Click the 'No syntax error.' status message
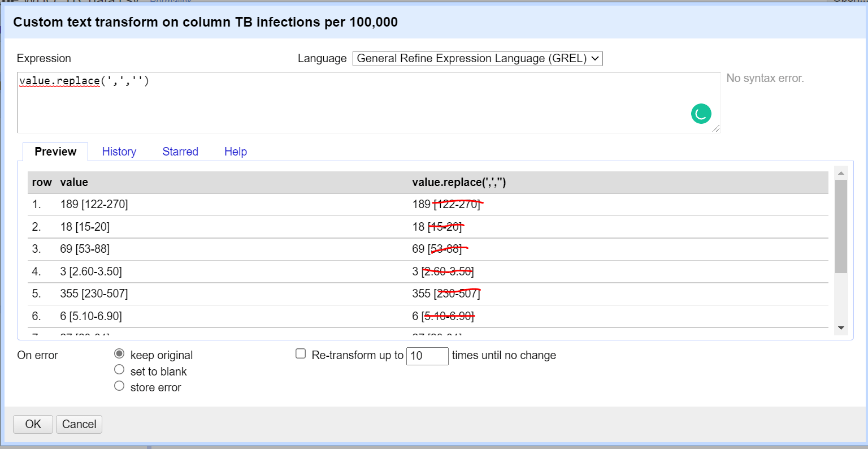 point(765,78)
